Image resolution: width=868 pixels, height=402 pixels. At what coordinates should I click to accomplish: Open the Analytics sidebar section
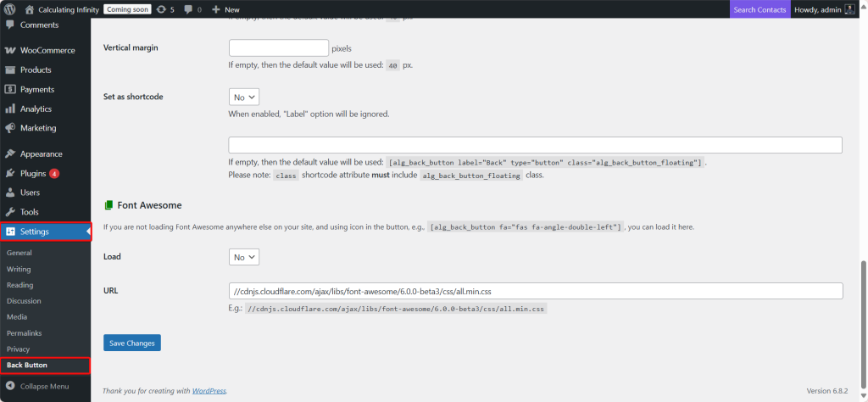36,109
